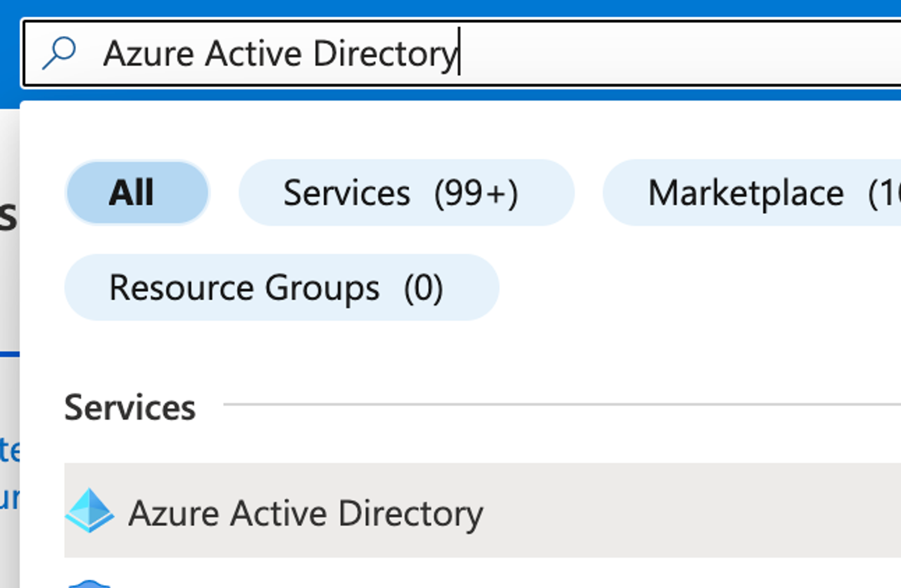This screenshot has width=901, height=588.
Task: Select the All filter pill
Action: click(137, 192)
